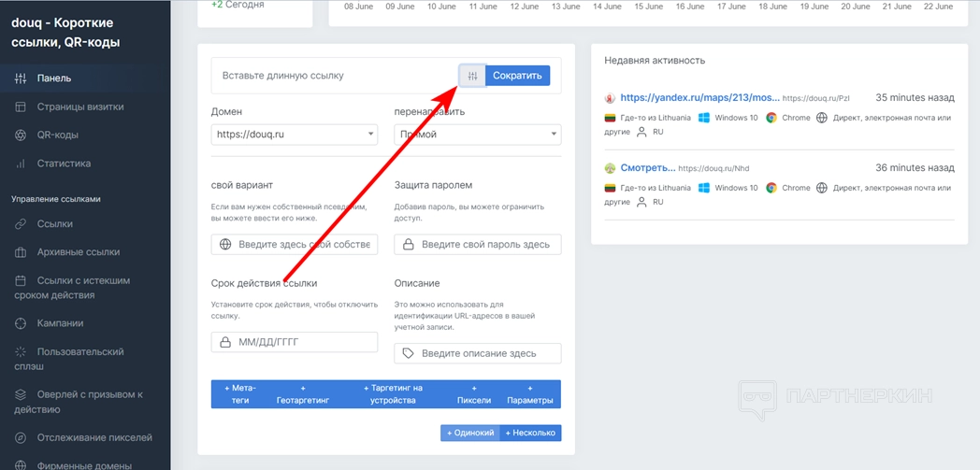Expand the + Геотаргетинг section
980x470 pixels.
click(302, 394)
